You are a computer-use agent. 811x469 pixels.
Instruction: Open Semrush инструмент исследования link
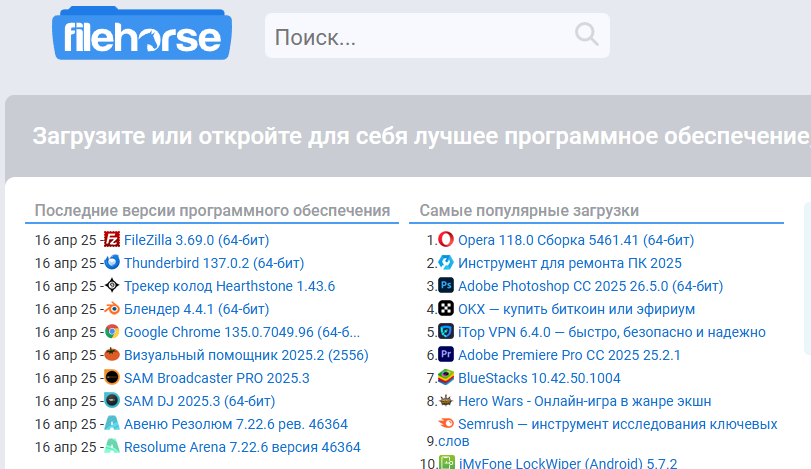pos(618,424)
